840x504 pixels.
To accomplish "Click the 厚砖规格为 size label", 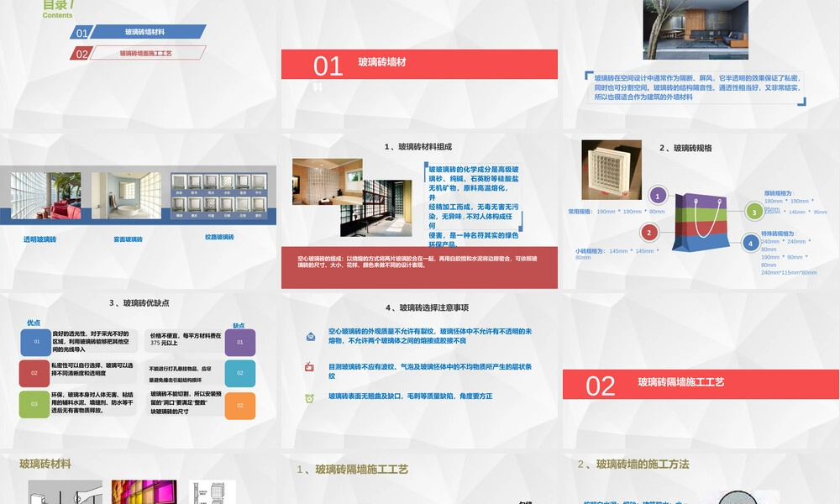I will (x=779, y=193).
